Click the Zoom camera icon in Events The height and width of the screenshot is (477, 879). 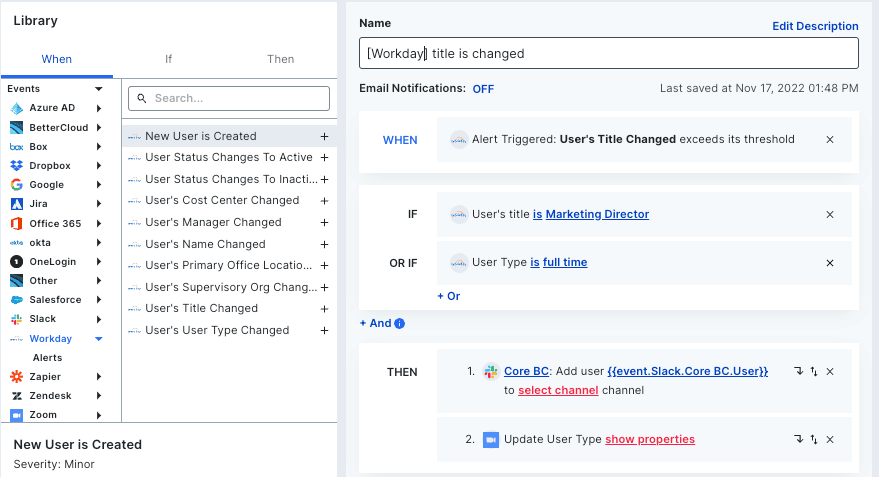point(17,415)
